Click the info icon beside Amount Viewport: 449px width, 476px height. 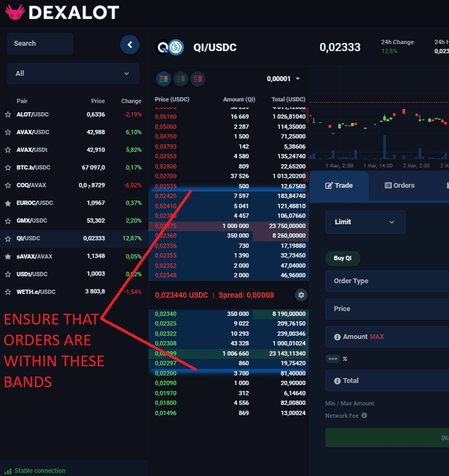click(337, 337)
